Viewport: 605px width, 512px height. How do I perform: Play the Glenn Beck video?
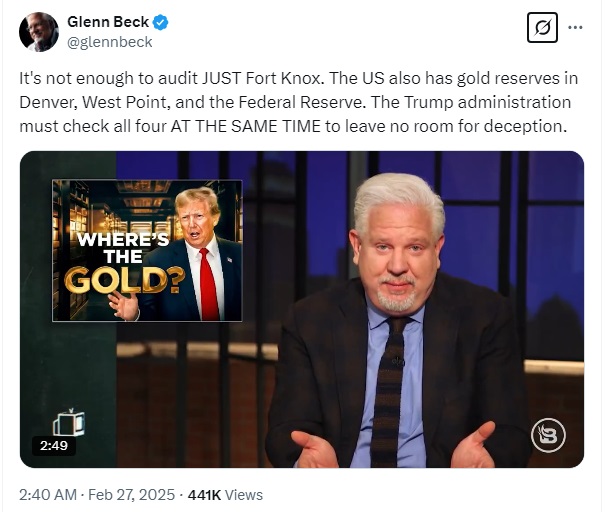(x=302, y=309)
